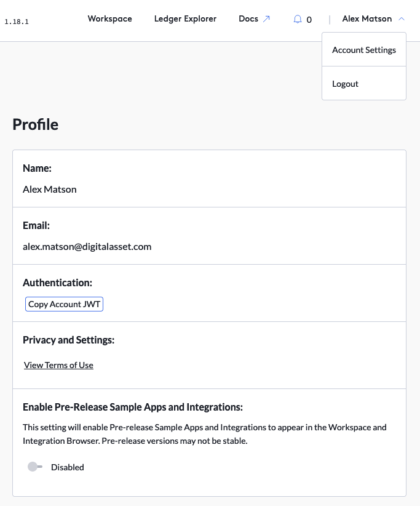The image size is (420, 506).
Task: Click the Alex Matson name under Name
Action: (x=50, y=189)
